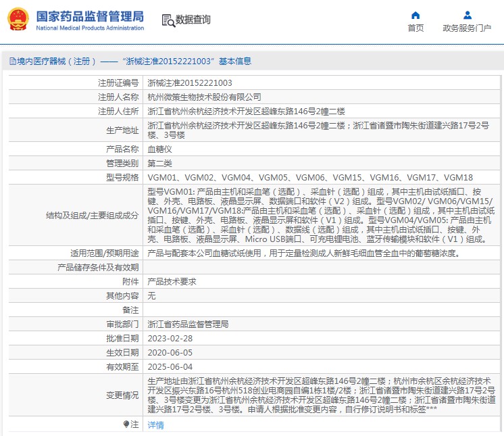
Task: Select expiry date 2025-06-04
Action: pyautogui.click(x=170, y=367)
